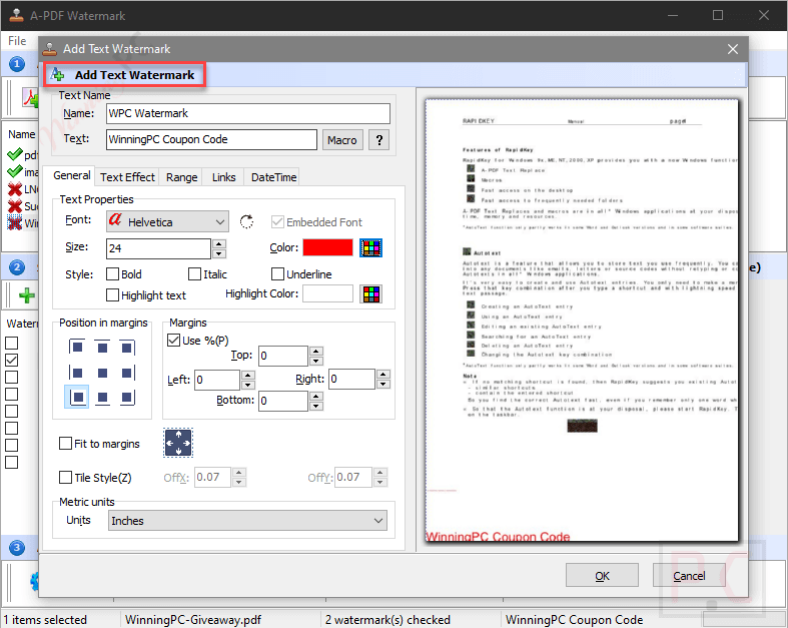Select bottom-left position in margins
Screen dimensions: 788x628
point(77,397)
